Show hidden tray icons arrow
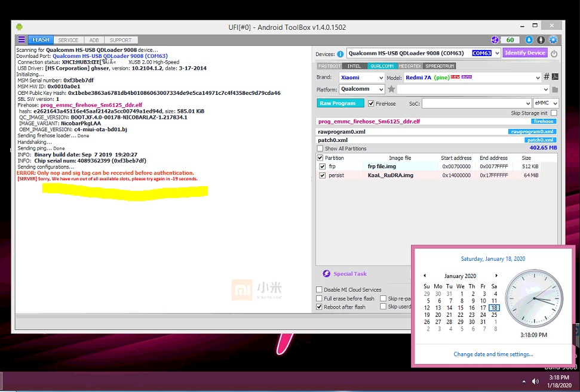The height and width of the screenshot is (392, 580). tap(524, 381)
